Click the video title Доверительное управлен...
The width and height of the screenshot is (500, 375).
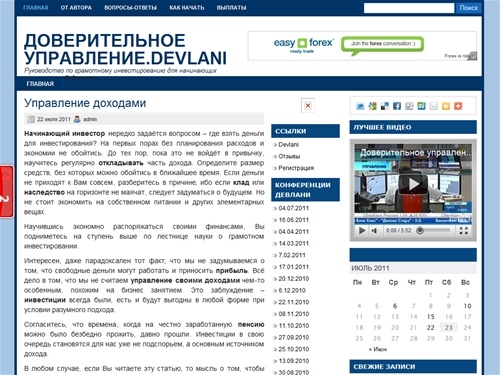pos(416,153)
